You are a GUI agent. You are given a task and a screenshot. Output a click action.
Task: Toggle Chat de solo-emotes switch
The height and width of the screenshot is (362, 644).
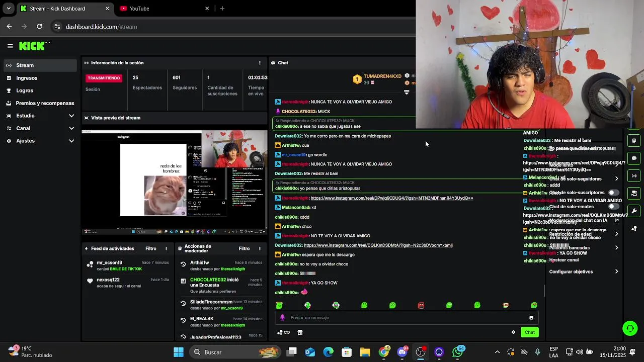pyautogui.click(x=613, y=207)
